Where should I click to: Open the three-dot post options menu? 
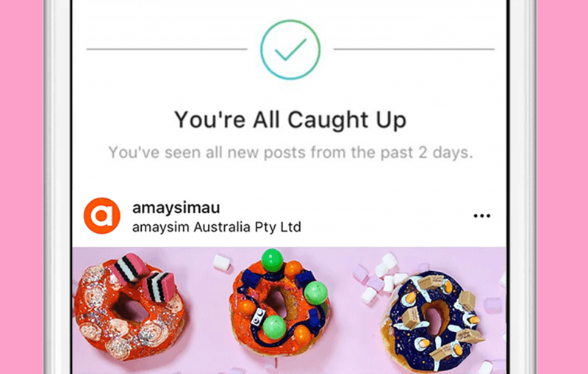click(x=481, y=215)
